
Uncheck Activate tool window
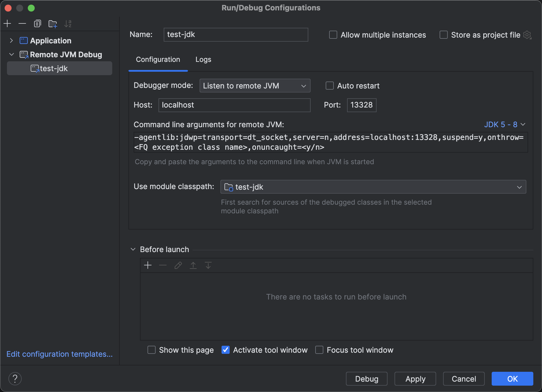coord(226,350)
